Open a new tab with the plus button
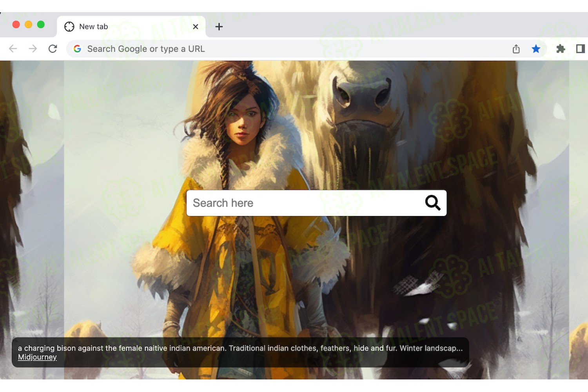This screenshot has width=588, height=392. [x=219, y=27]
